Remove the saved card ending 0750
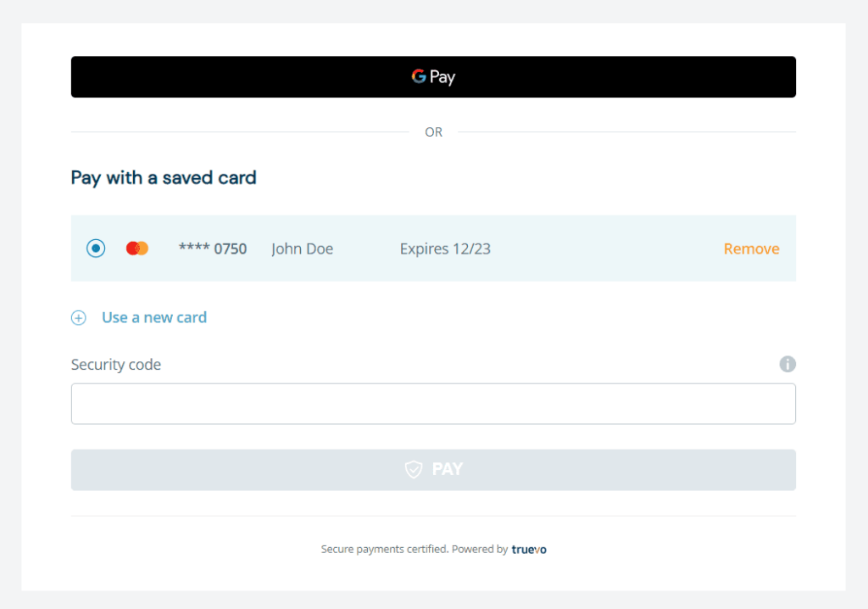This screenshot has width=868, height=609. tap(751, 249)
